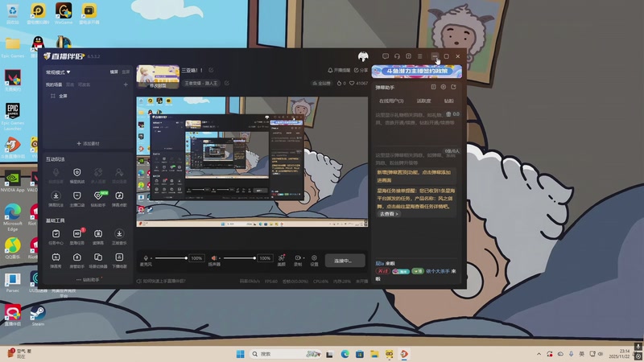Click the Windows Start button on taskbar
644x362 pixels.
pyautogui.click(x=240, y=354)
